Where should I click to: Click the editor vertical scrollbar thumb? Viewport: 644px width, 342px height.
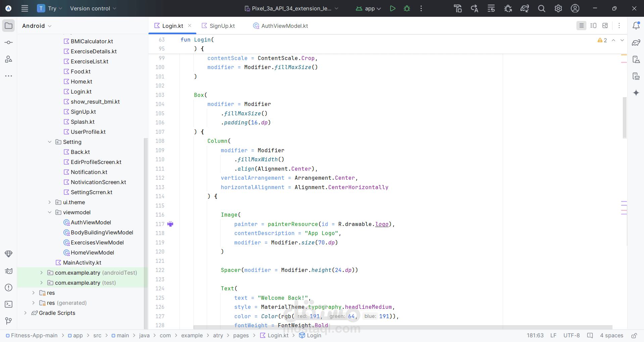pos(625,118)
